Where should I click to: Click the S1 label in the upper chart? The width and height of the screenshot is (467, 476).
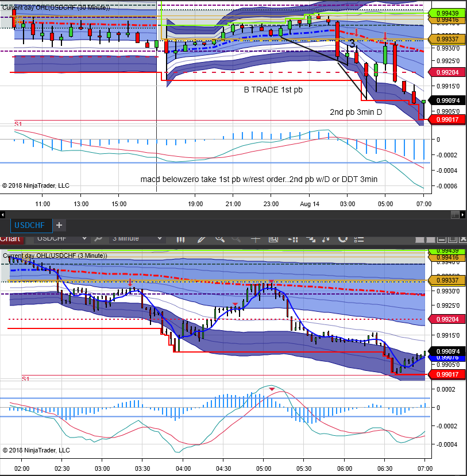[18, 124]
